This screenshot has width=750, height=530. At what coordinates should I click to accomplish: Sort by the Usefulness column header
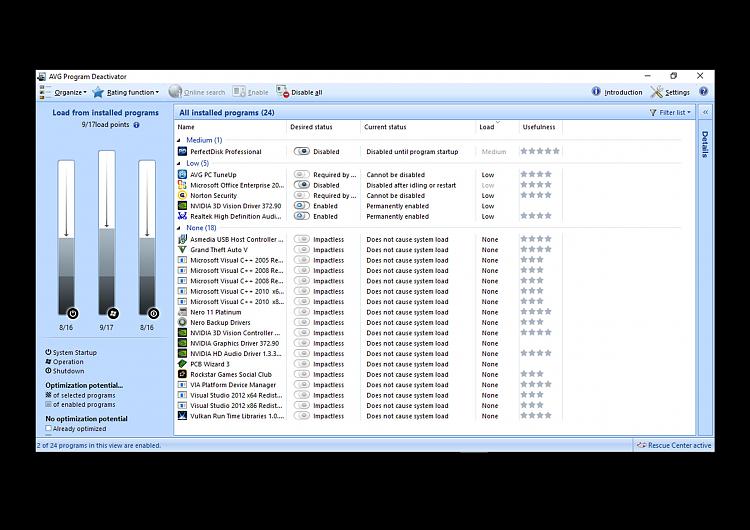(x=540, y=127)
